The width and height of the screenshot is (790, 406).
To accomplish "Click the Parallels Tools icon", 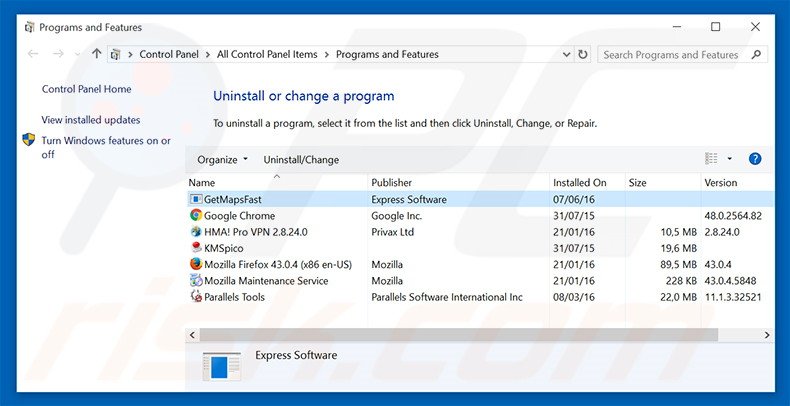I will point(196,297).
